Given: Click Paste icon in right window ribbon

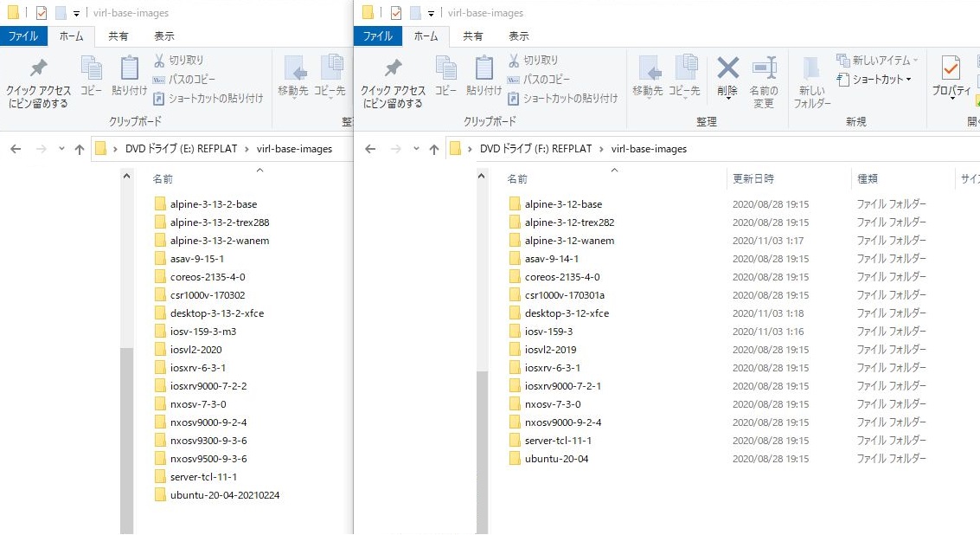Looking at the screenshot, I should coord(484,75).
